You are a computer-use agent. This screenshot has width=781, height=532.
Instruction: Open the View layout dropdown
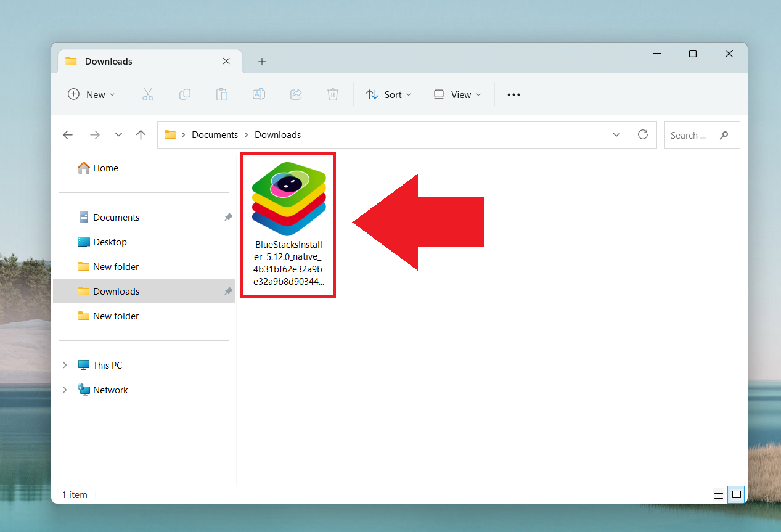(457, 94)
